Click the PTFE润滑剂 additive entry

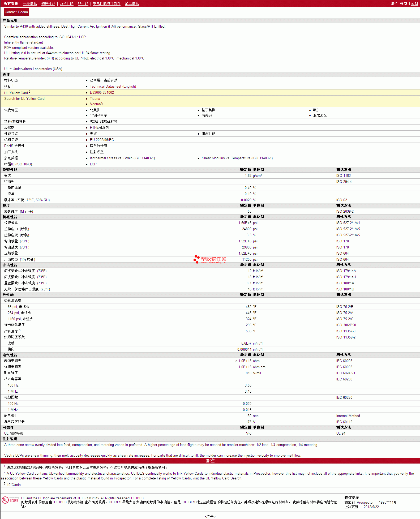pos(99,127)
